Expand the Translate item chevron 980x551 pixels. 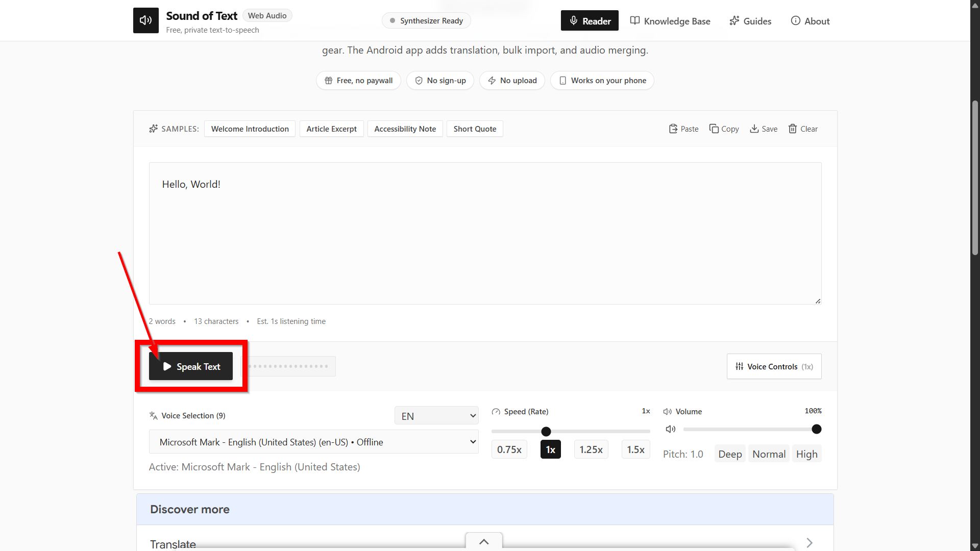[x=809, y=543]
